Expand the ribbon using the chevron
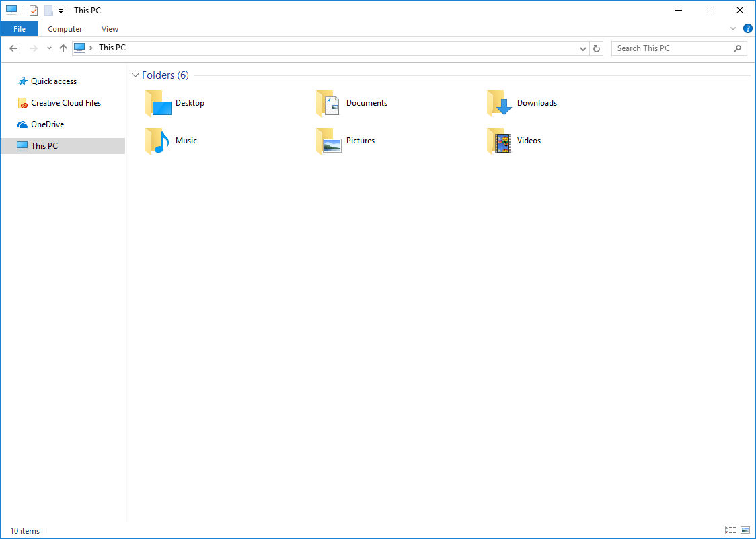 (733, 28)
